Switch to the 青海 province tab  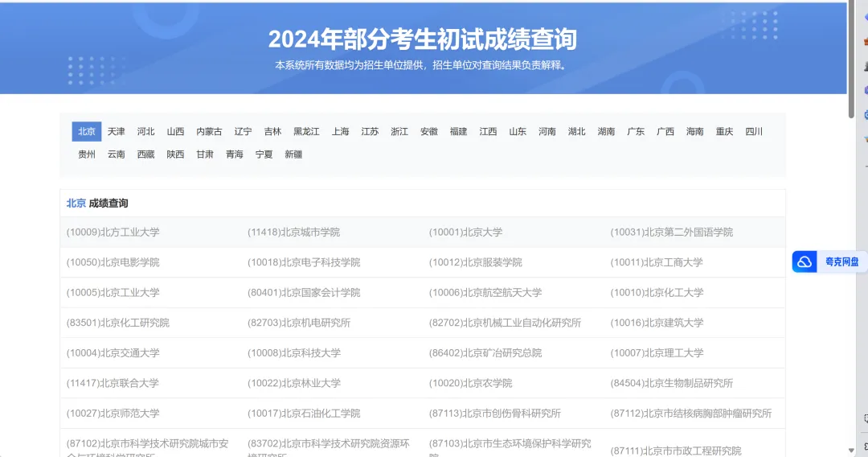click(x=234, y=154)
